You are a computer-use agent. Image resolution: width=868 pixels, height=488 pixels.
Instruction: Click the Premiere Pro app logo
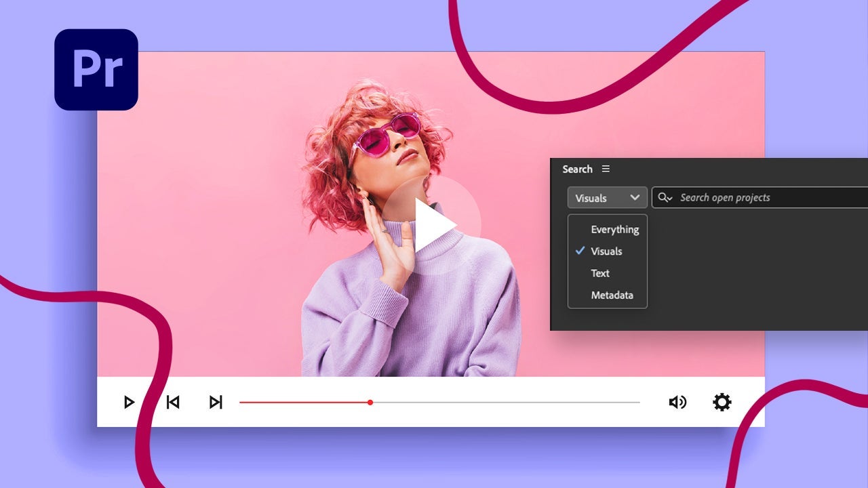96,70
